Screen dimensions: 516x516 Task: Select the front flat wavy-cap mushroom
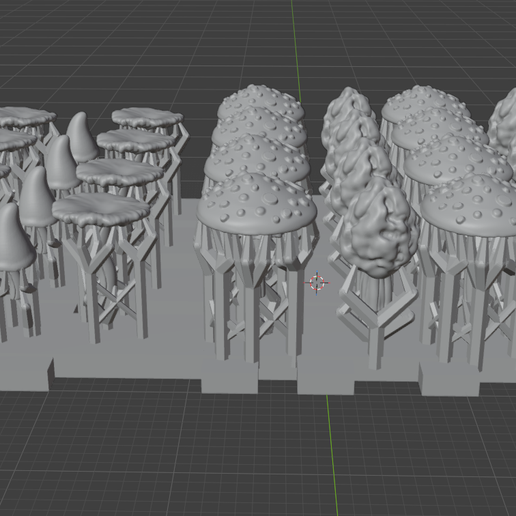tap(101, 209)
